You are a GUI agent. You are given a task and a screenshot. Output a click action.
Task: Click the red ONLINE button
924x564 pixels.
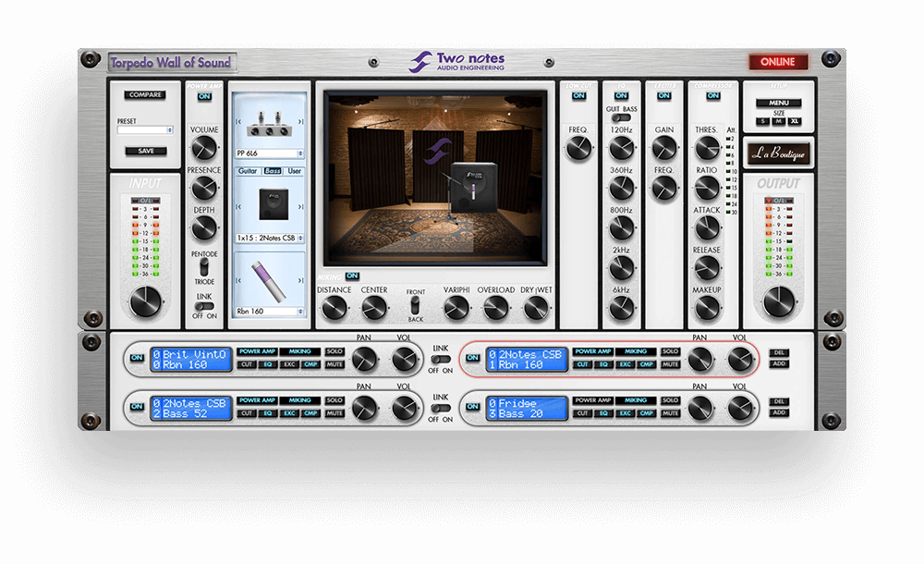tap(778, 61)
